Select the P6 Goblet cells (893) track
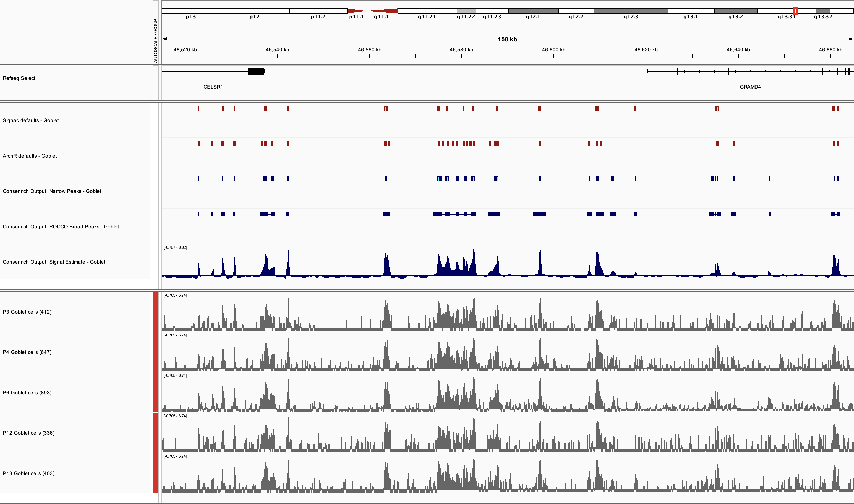854x504 pixels. coord(27,393)
